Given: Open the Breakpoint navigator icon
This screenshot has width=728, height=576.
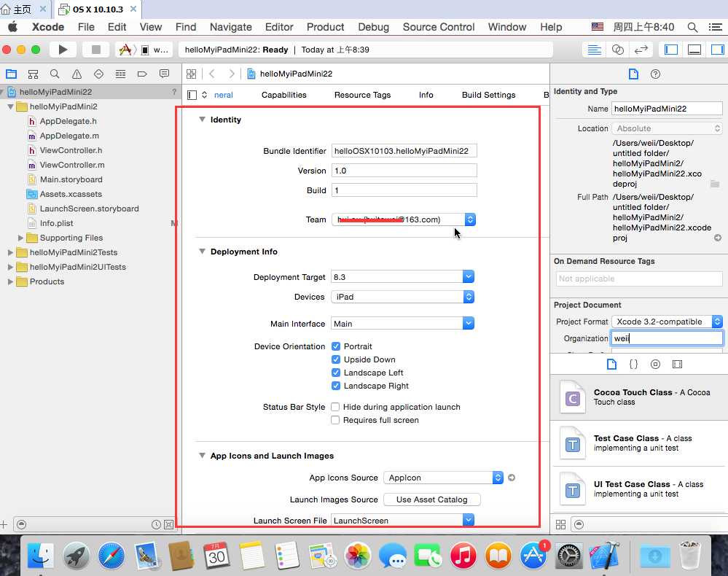Looking at the screenshot, I should tap(142, 74).
